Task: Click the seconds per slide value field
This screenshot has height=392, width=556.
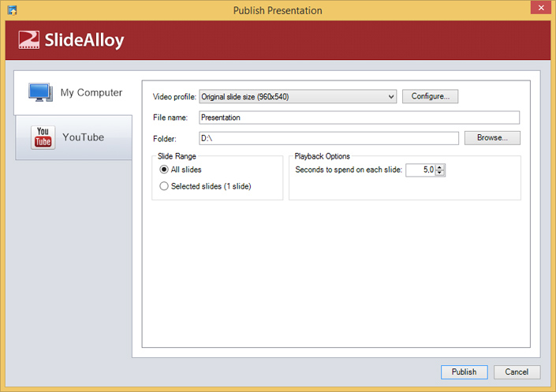Action: point(420,170)
